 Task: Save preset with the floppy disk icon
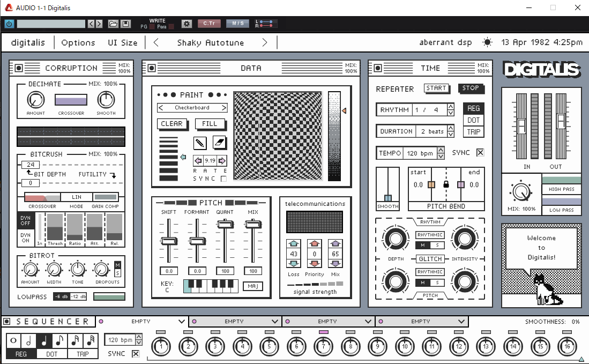(x=125, y=24)
